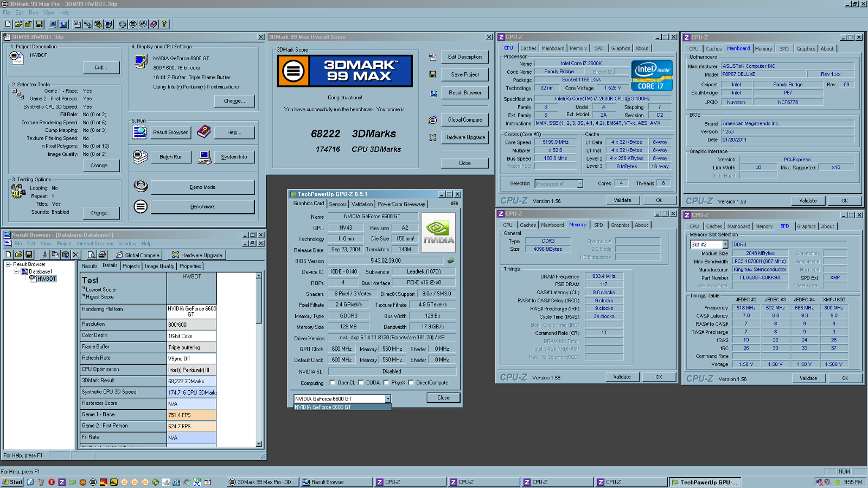Click the System Info computer icon in the Run section
868x488 pixels.
tap(205, 157)
